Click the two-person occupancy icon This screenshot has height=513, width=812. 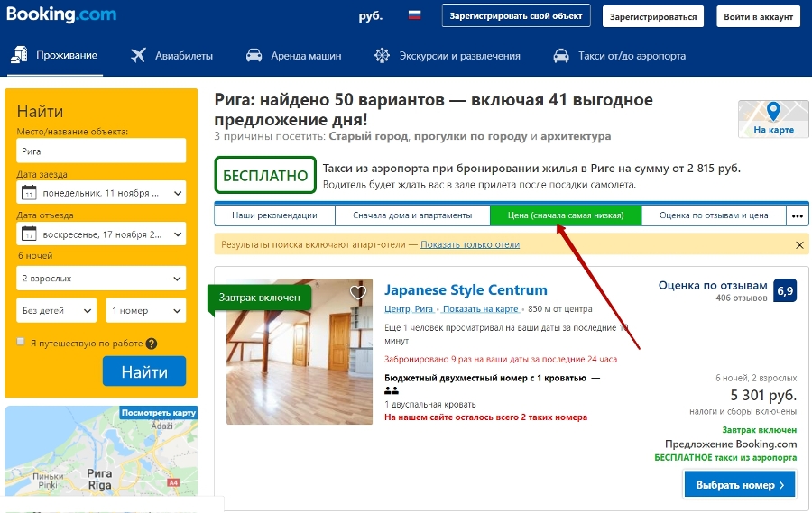[392, 390]
